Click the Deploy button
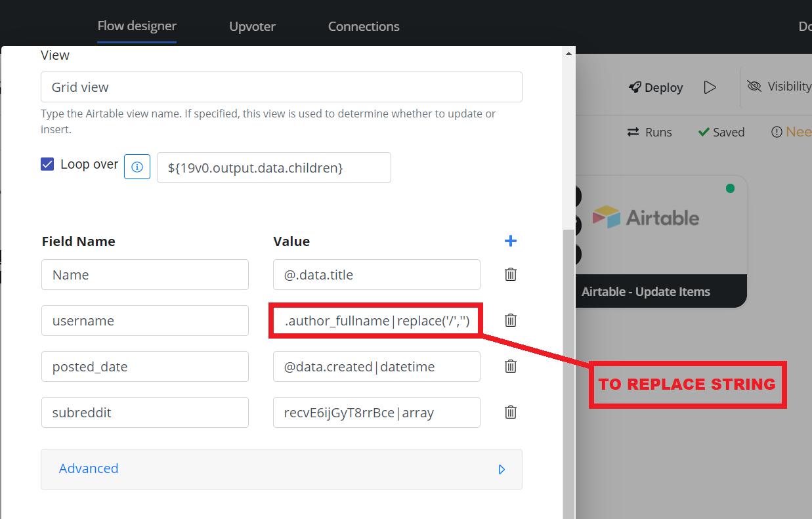This screenshot has height=519, width=812. pos(656,87)
